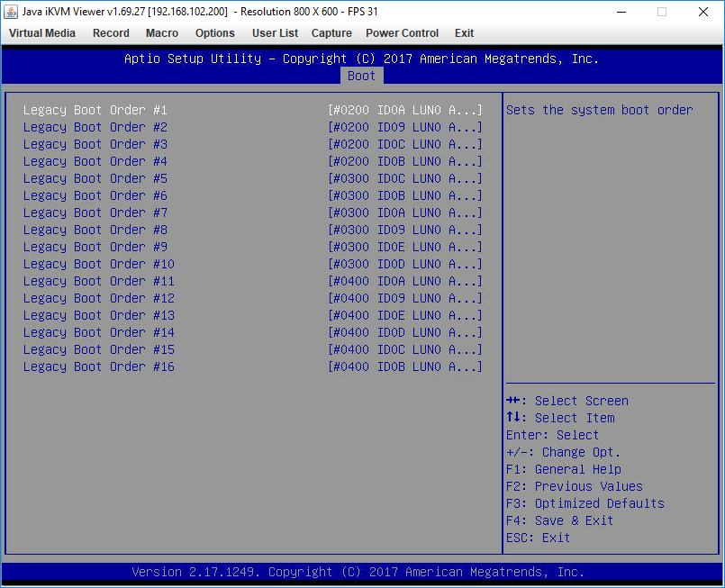Viewport: 725px width, 588px height.
Task: Close the iKVM Viewer window
Action: (x=703, y=12)
